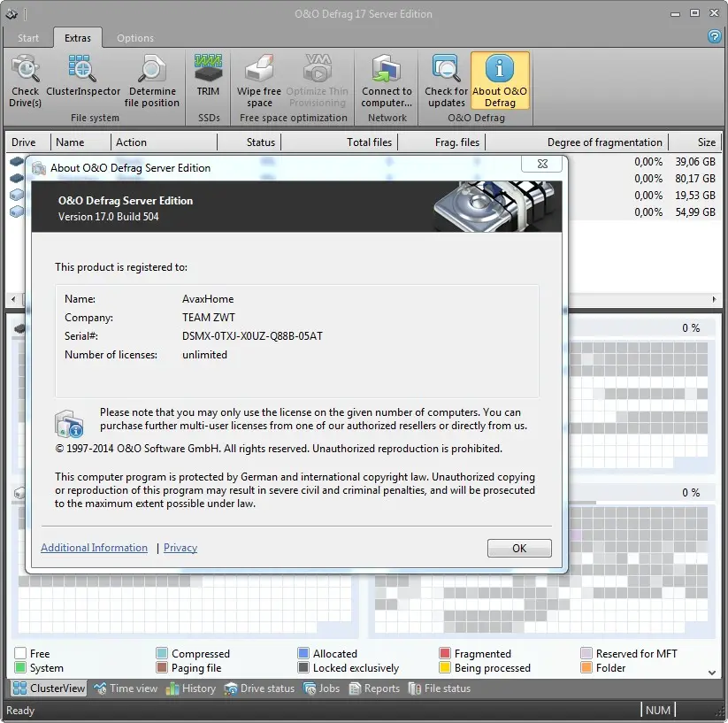Show the Drive status tab
Screen dimensions: 728x723
click(259, 688)
